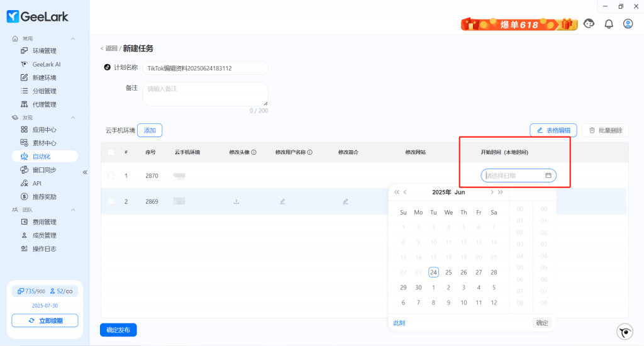Collapse the 常用 sidebar section
This screenshot has height=346, width=644.
73,39
